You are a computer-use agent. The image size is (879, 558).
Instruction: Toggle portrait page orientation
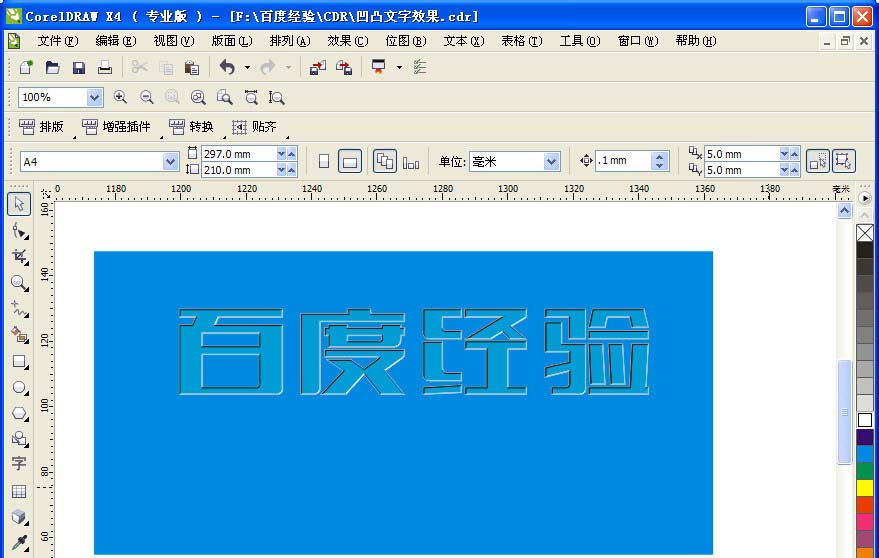coord(324,162)
